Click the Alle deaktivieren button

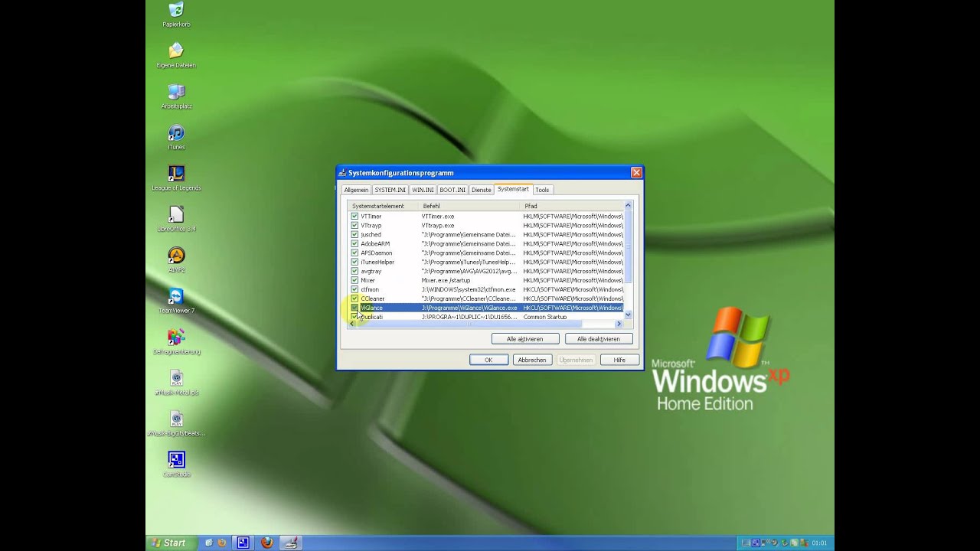pos(599,339)
